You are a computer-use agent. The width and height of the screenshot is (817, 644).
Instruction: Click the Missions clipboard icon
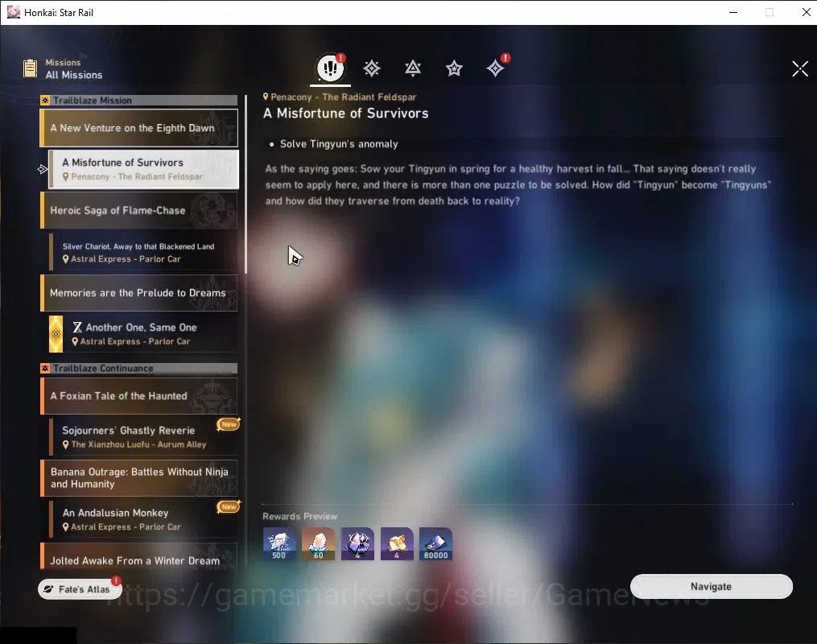(31, 68)
